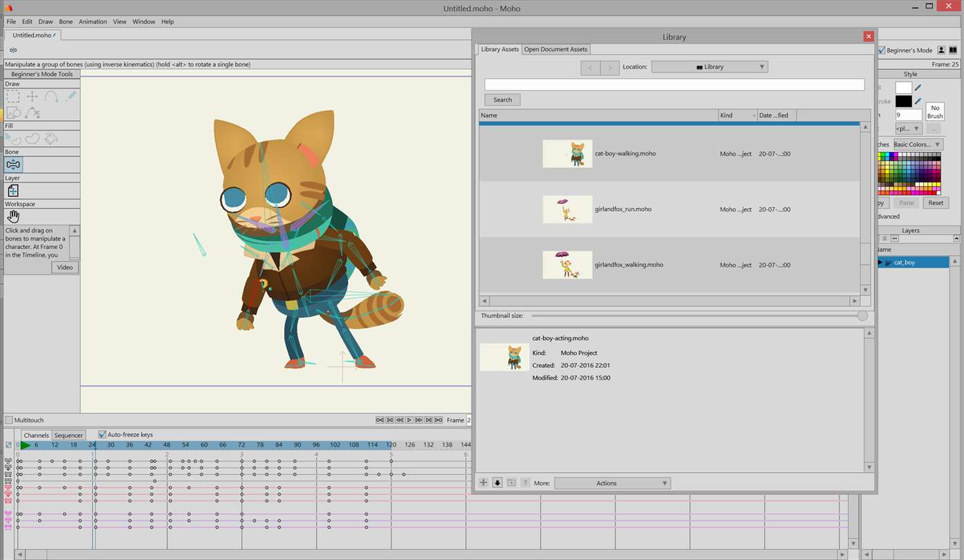
Task: Open the Animation menu
Action: [x=93, y=21]
